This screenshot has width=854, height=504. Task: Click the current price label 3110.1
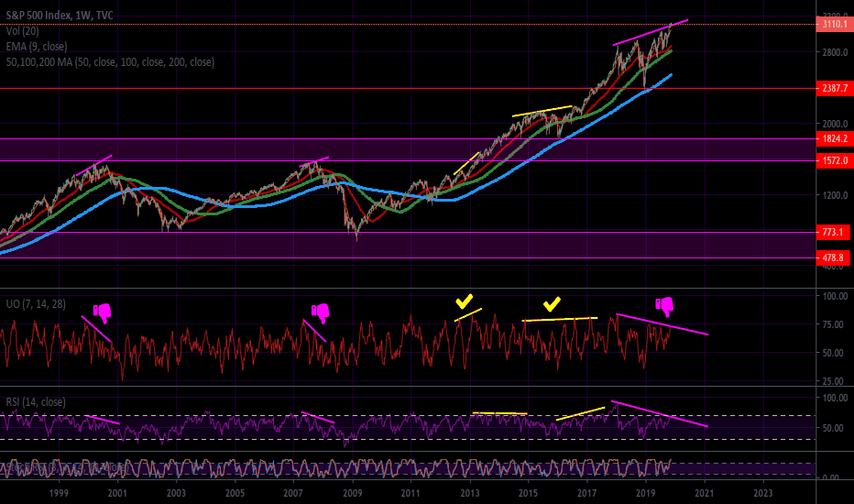pyautogui.click(x=835, y=24)
